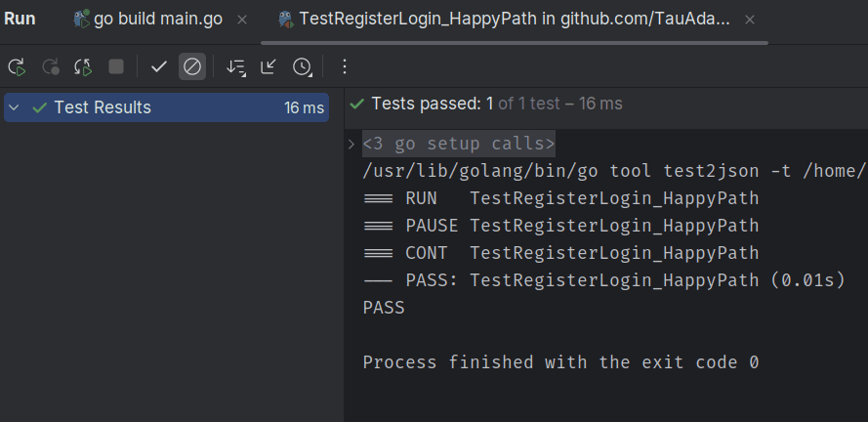This screenshot has height=422, width=868.
Task: Click the Stop process square icon
Action: pos(116,66)
